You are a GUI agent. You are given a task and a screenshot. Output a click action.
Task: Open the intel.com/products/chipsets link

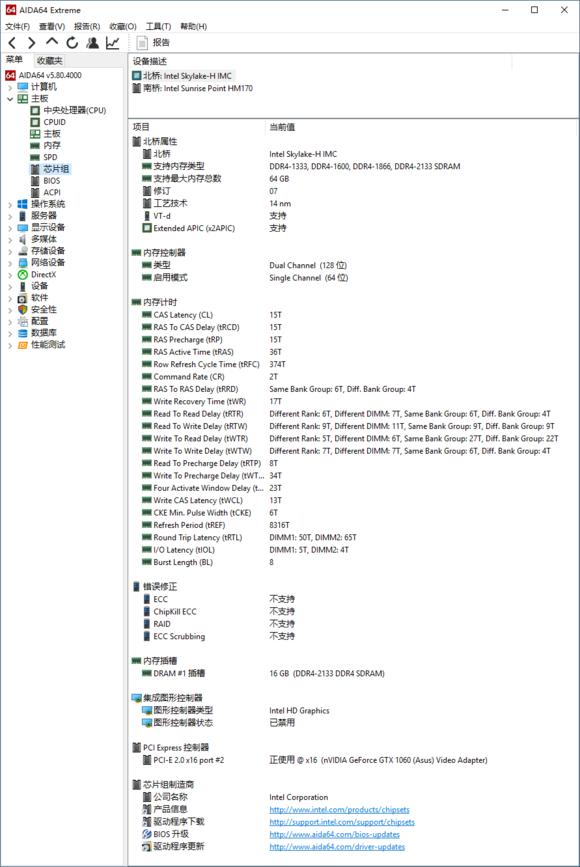[339, 809]
